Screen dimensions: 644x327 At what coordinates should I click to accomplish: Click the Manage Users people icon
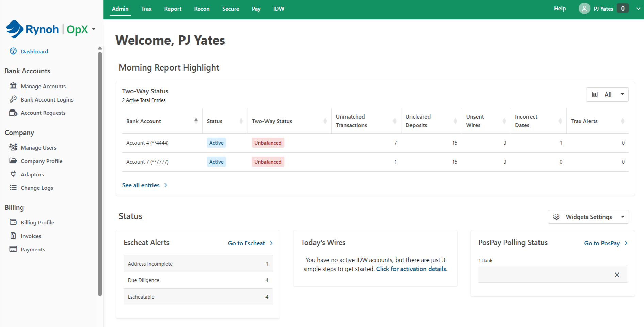(x=13, y=147)
